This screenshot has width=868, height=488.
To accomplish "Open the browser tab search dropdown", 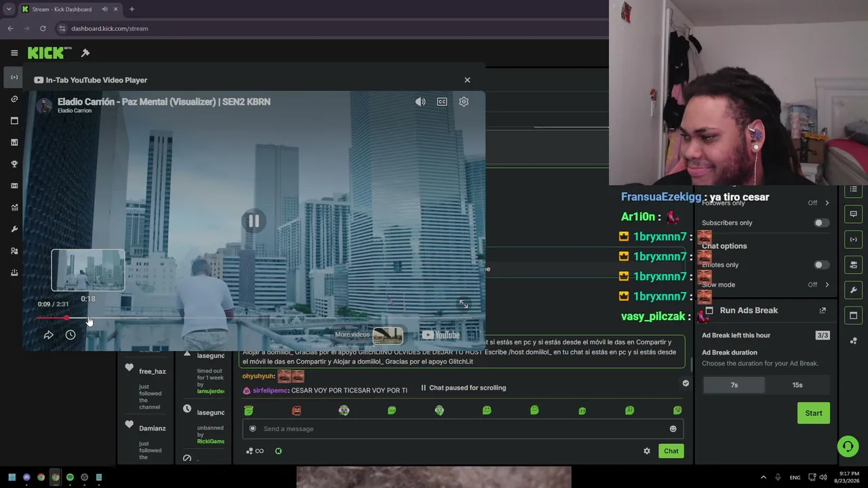I will [x=9, y=9].
